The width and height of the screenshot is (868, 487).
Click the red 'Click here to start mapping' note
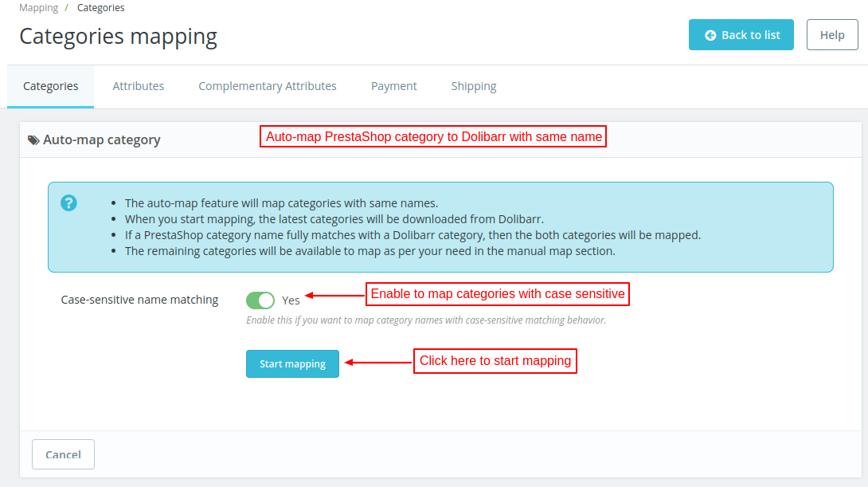pos(495,361)
